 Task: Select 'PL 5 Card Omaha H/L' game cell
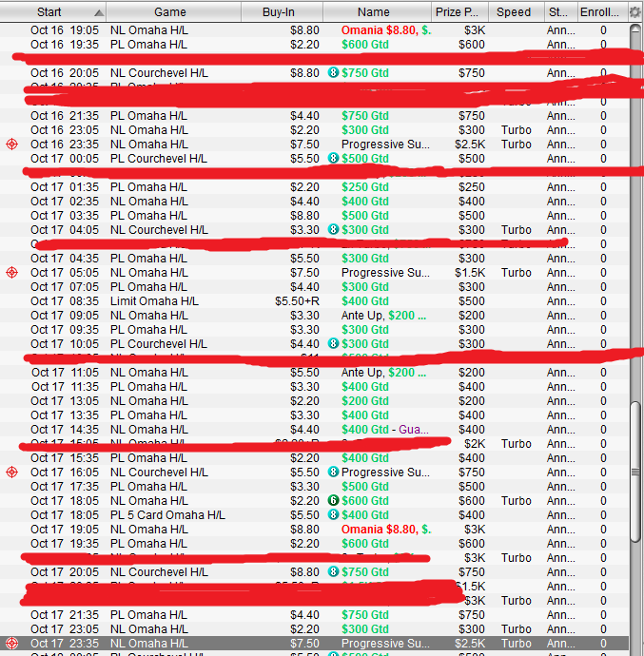click(167, 515)
